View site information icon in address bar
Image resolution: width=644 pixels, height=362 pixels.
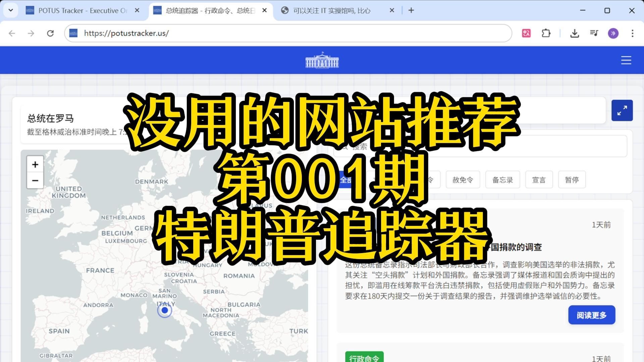click(73, 33)
